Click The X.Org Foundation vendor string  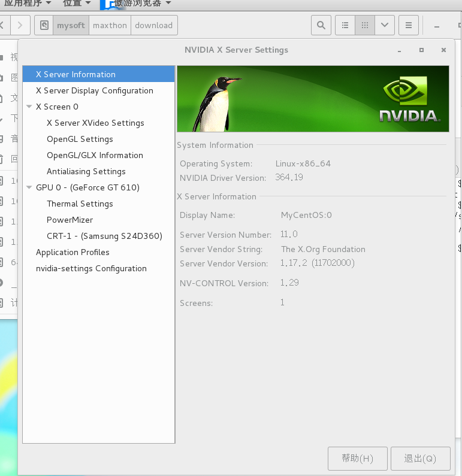(x=323, y=249)
